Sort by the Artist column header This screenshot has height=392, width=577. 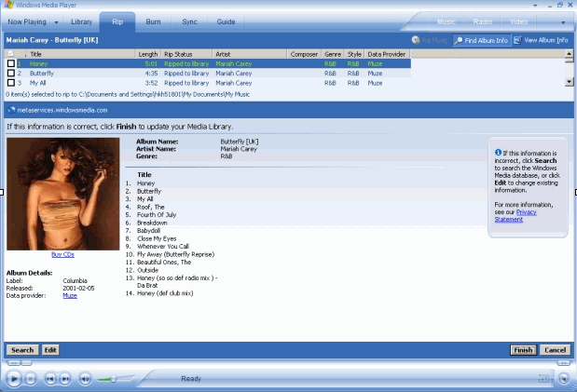click(250, 54)
